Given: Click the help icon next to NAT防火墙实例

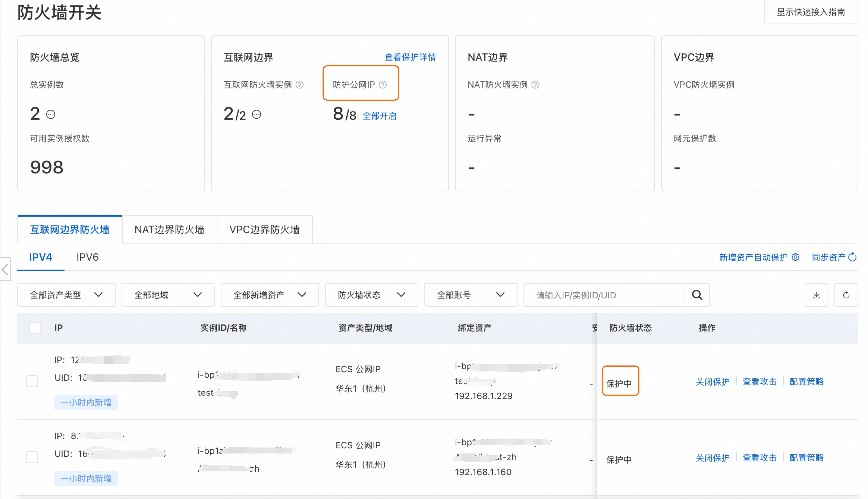Looking at the screenshot, I should [x=535, y=85].
